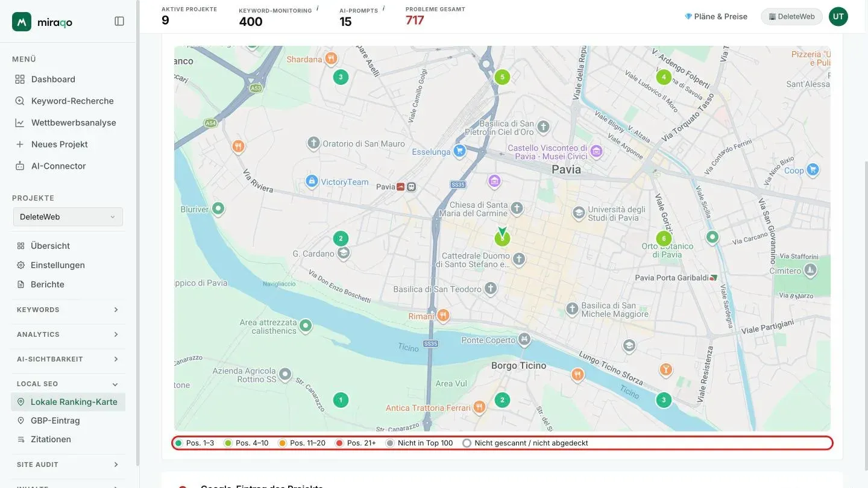Screen dimensions: 868x488
Task: Open Keyword-Recherche menu item
Action: pyautogui.click(x=72, y=101)
